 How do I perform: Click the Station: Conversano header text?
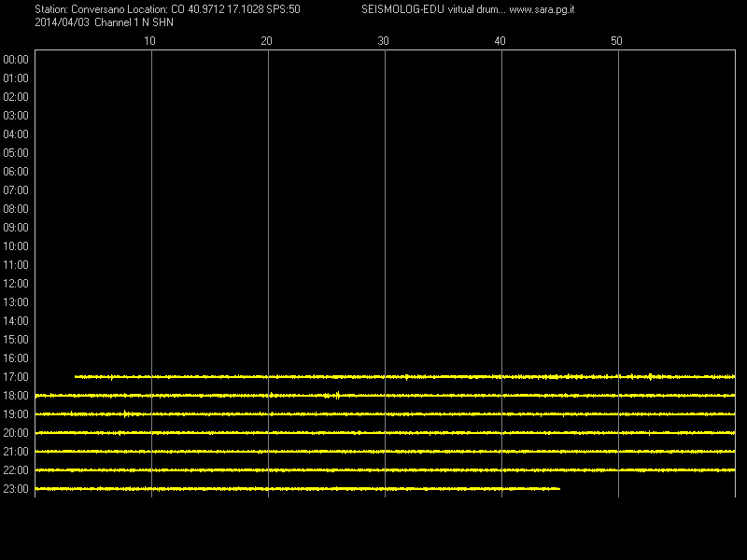pyautogui.click(x=79, y=9)
